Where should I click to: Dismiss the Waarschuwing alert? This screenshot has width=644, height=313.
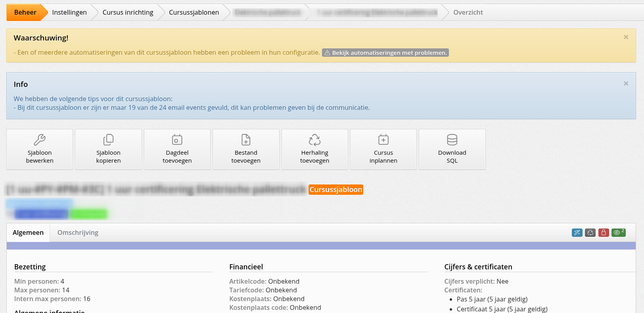point(626,37)
